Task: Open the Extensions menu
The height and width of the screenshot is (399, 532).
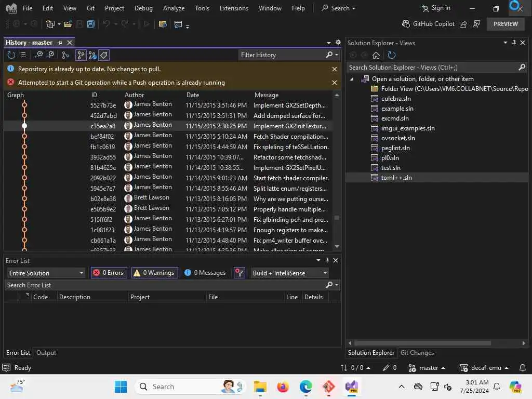Action: pos(234,8)
